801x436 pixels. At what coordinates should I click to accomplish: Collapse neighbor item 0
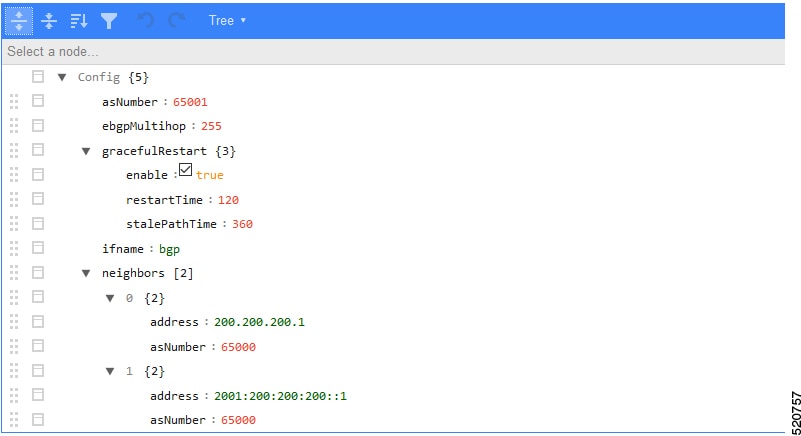pyautogui.click(x=110, y=298)
